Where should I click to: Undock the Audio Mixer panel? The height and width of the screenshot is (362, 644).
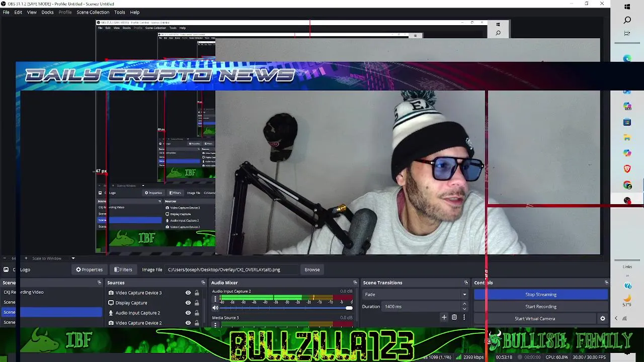point(355,283)
